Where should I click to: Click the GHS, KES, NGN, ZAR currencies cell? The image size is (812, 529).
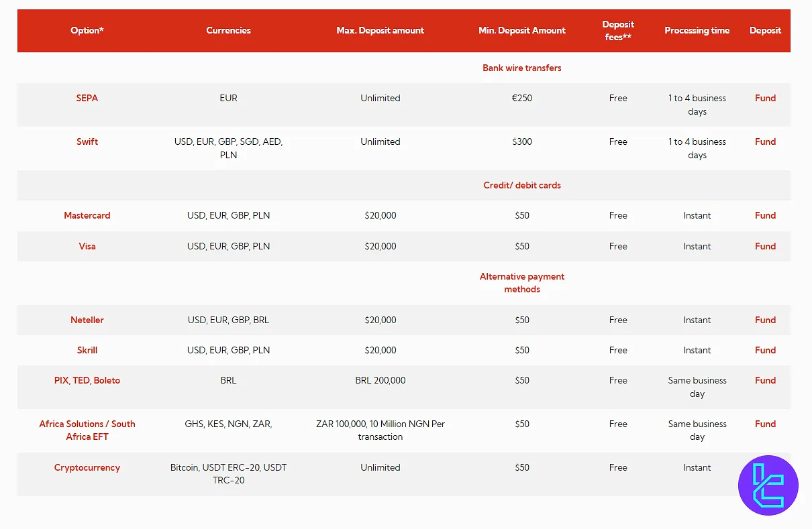(228, 424)
